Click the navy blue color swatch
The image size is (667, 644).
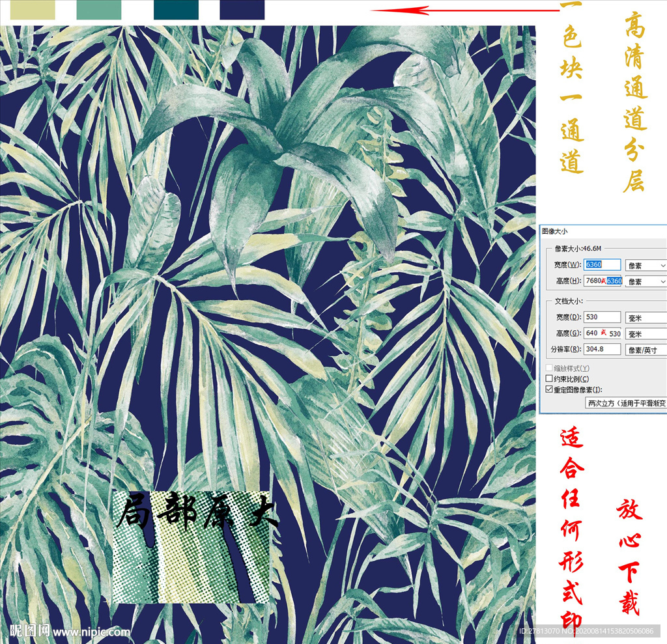(242, 10)
